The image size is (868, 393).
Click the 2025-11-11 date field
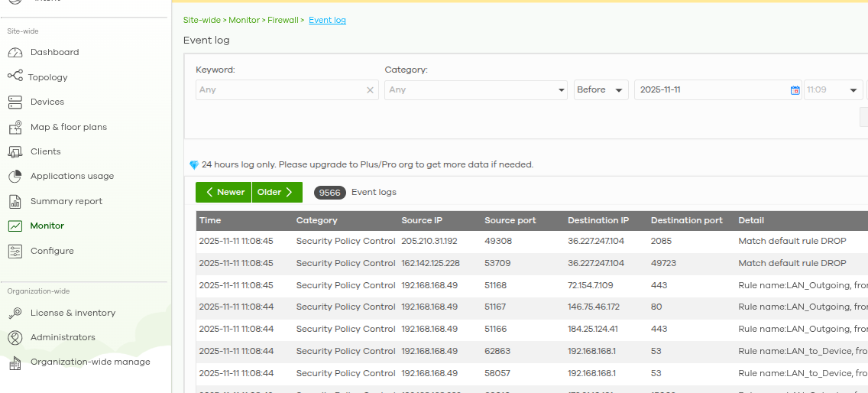point(718,89)
